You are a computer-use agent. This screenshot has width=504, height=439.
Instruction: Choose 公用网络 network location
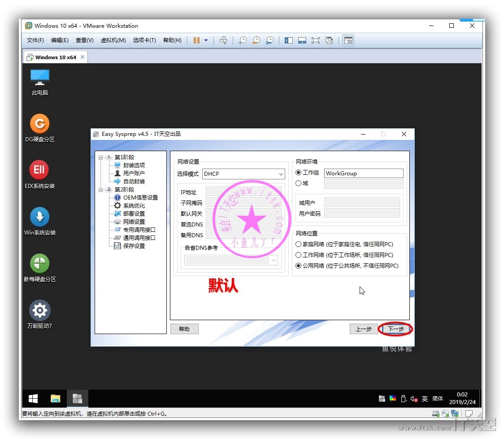click(298, 266)
